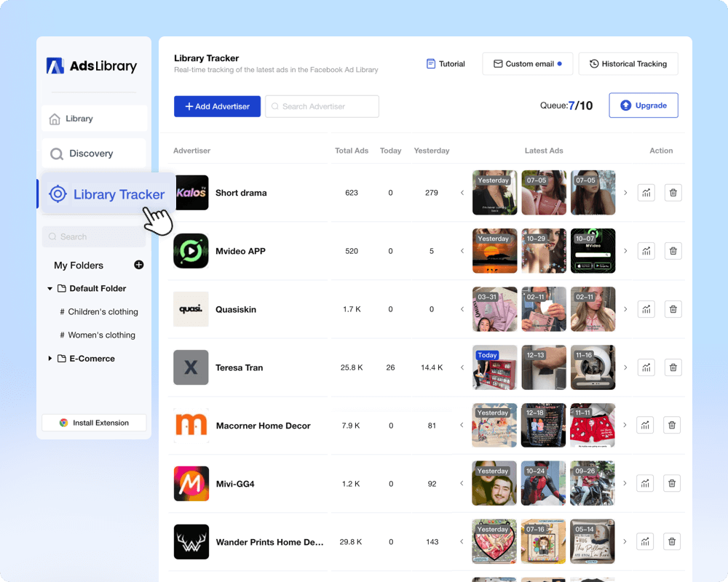The width and height of the screenshot is (728, 582).
Task: Click Today column header
Action: tap(390, 151)
